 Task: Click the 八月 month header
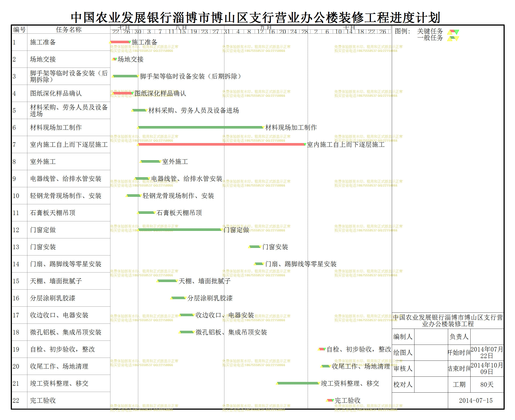click(181, 27)
